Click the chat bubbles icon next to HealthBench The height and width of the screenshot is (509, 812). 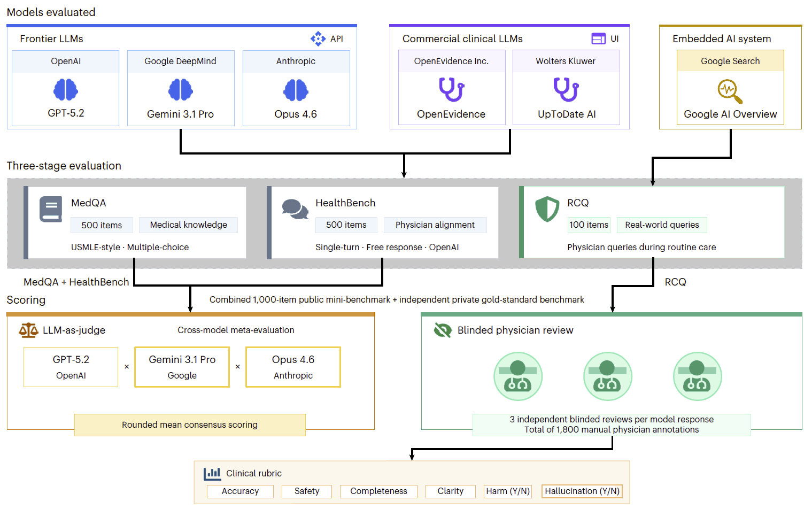pos(295,209)
